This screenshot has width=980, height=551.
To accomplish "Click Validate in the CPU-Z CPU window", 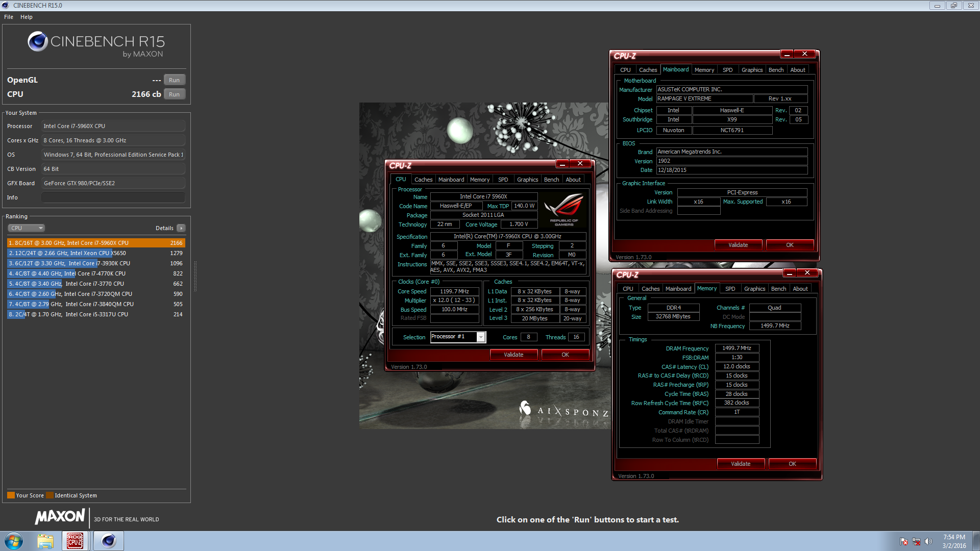I will (x=513, y=355).
